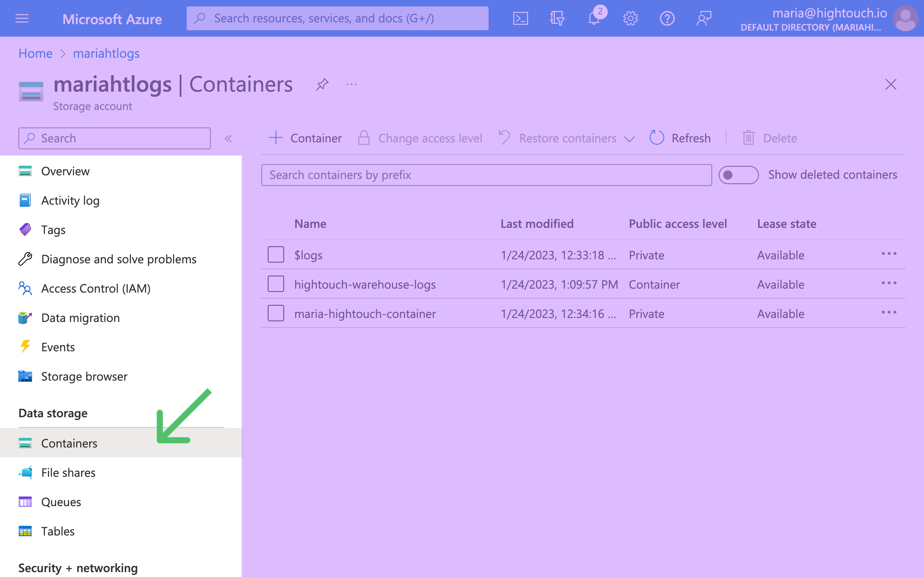Select the $logs container checkbox
The image size is (924, 577).
(x=276, y=254)
